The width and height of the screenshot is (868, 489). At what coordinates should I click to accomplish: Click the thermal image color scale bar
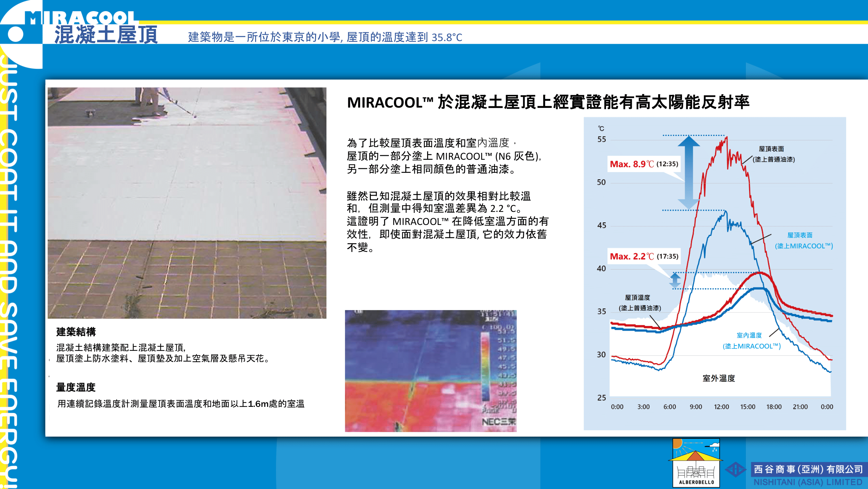click(x=485, y=366)
